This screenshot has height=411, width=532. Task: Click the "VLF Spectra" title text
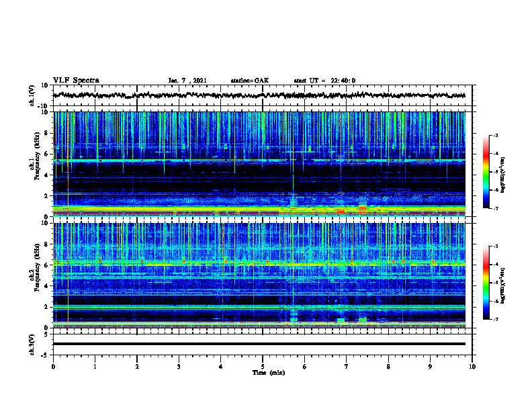pyautogui.click(x=76, y=80)
